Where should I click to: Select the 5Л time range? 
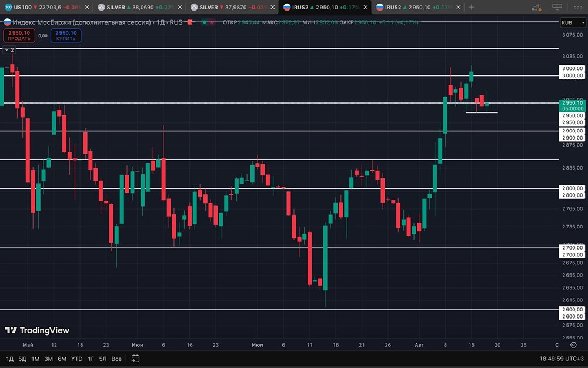coord(103,359)
